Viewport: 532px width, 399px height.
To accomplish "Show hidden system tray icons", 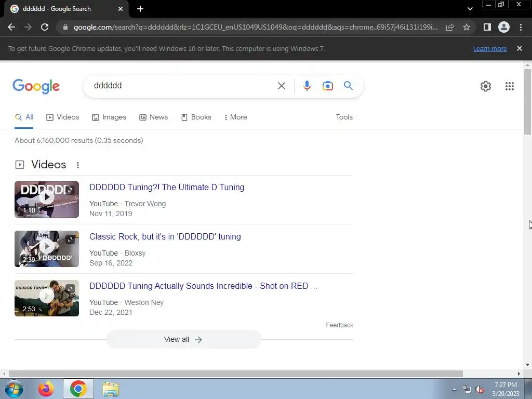I will [454, 389].
